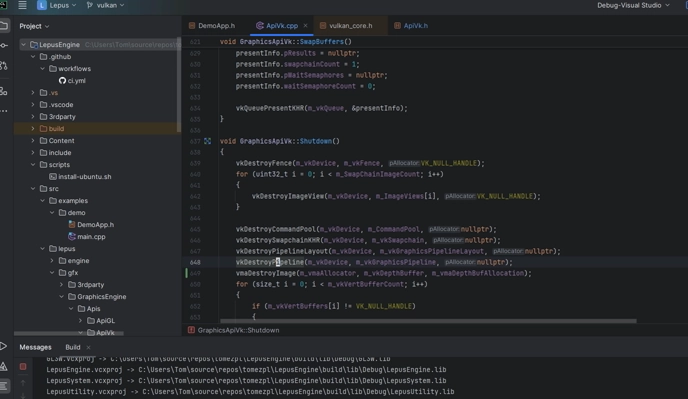Viewport: 688px width, 399px height.
Task: Collapse the LepusEngine root node
Action: pos(23,45)
